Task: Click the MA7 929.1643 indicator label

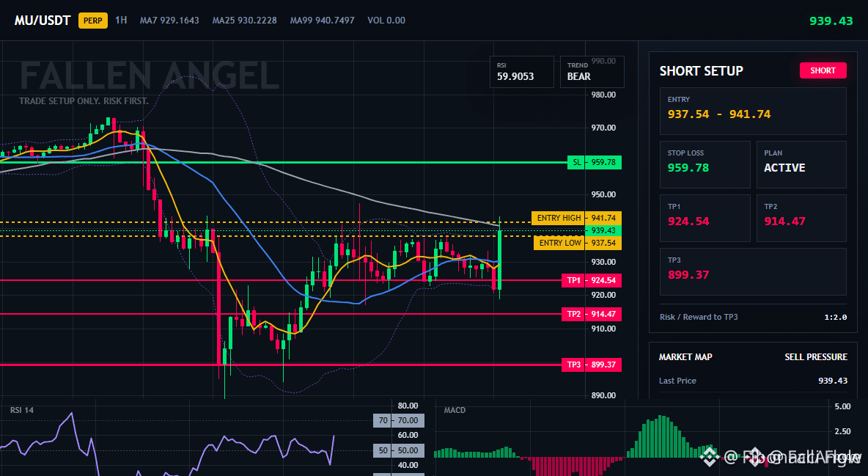Action: 169,21
